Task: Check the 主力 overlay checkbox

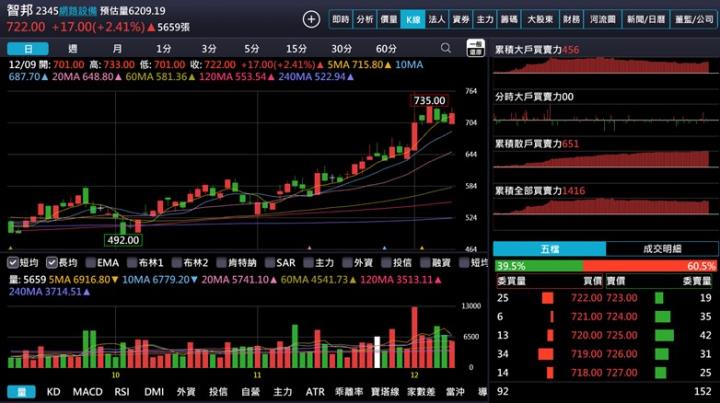Action: point(308,263)
